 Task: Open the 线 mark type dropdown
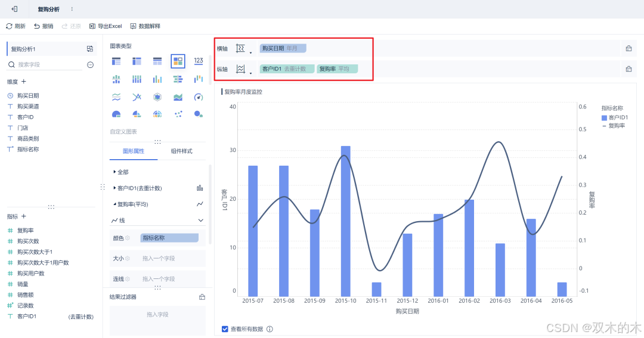tap(157, 221)
